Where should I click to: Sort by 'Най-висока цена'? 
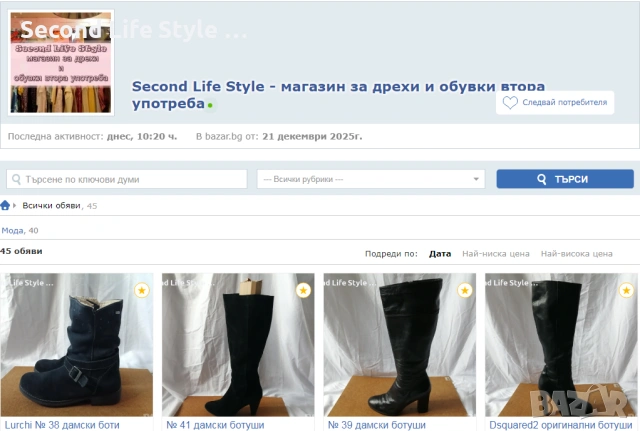(x=576, y=254)
